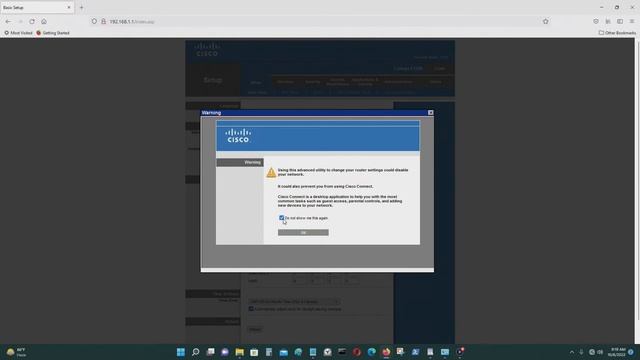Show hidden system tray icons chevron

pos(572,352)
